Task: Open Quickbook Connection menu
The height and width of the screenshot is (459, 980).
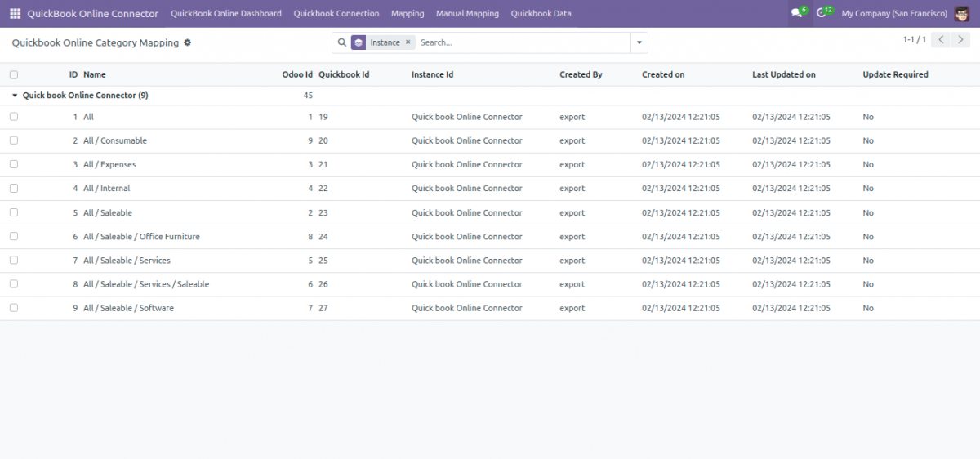Action: (336, 14)
